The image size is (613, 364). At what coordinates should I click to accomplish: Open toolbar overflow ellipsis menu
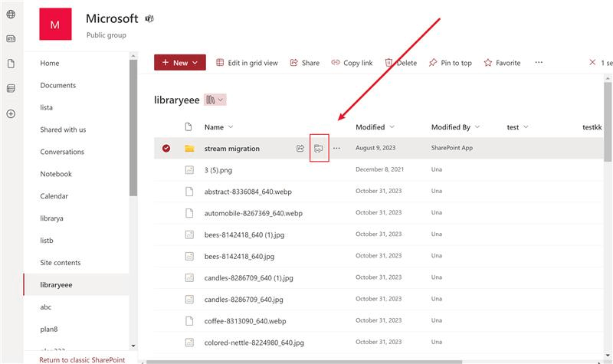point(539,63)
